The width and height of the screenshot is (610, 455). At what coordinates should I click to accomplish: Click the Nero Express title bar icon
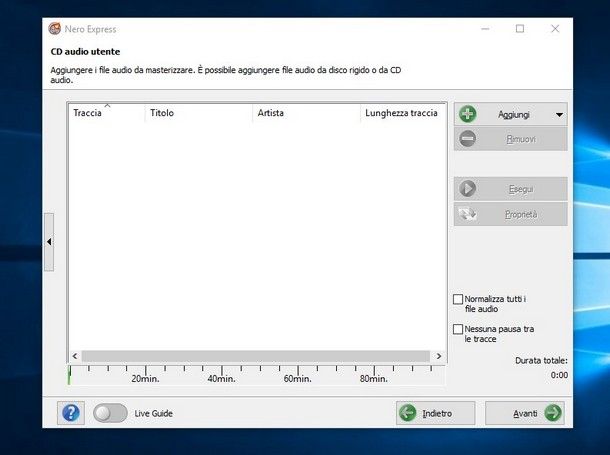pos(55,29)
